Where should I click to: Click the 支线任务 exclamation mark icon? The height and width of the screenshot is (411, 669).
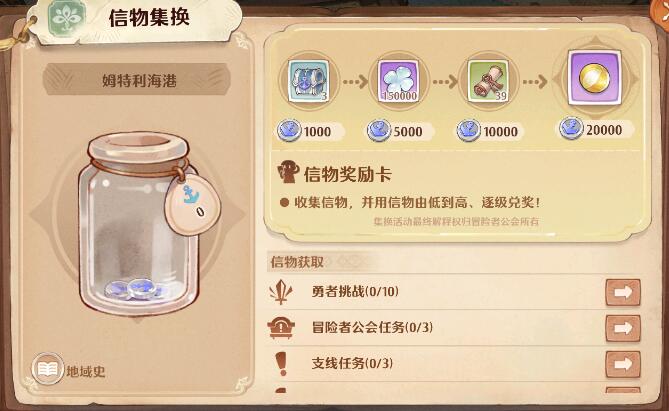(x=281, y=364)
